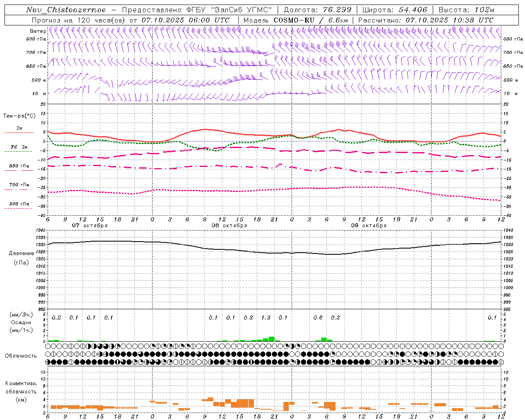This screenshot has height=420, width=525.
Task: Click the 'Высота: 102м' header value
Action: [466, 10]
